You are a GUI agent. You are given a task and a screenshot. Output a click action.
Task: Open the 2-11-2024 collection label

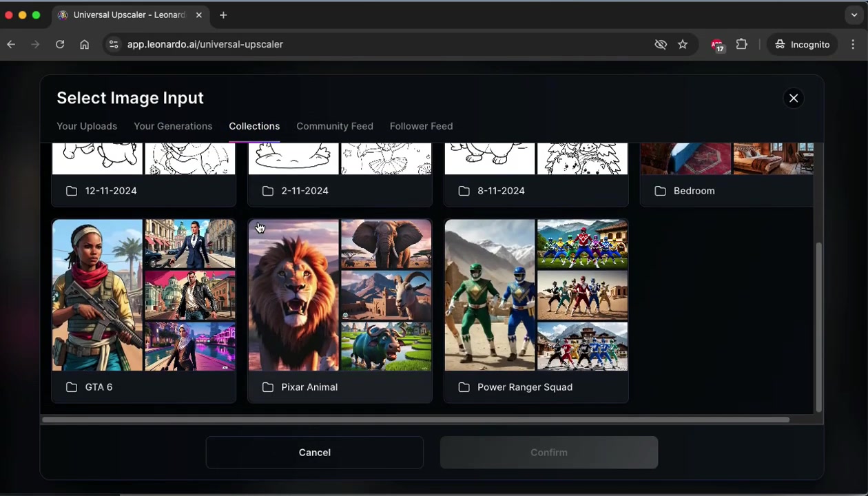pyautogui.click(x=304, y=191)
